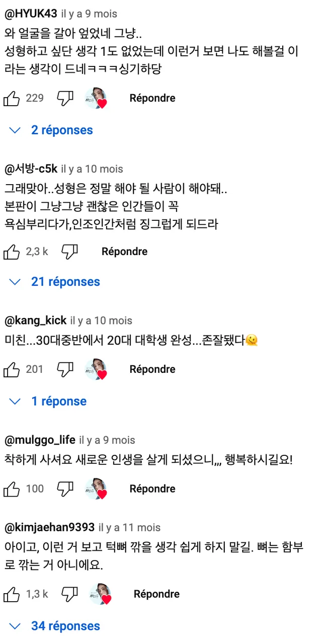Like the @kimjaehan9393 comment with 1,3 k
Viewport: 322px width, 644px height.
[12, 594]
